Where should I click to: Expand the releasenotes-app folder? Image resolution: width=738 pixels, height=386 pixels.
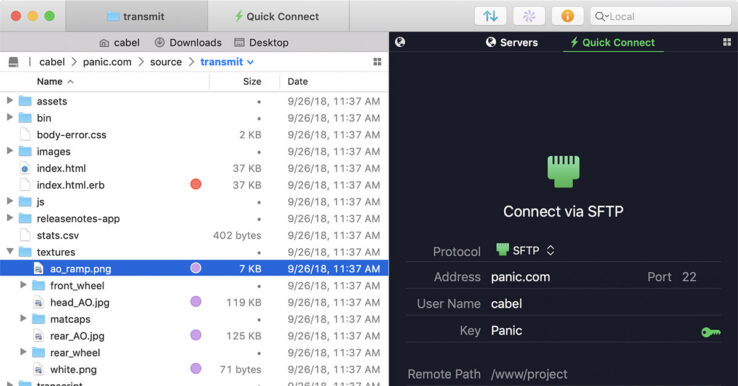coord(9,218)
